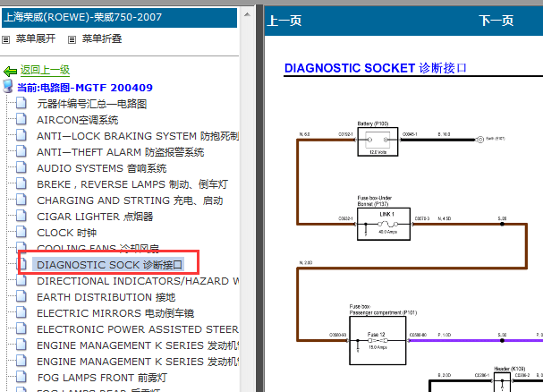
Task: Click 返回上一级 link
Action: click(45, 71)
